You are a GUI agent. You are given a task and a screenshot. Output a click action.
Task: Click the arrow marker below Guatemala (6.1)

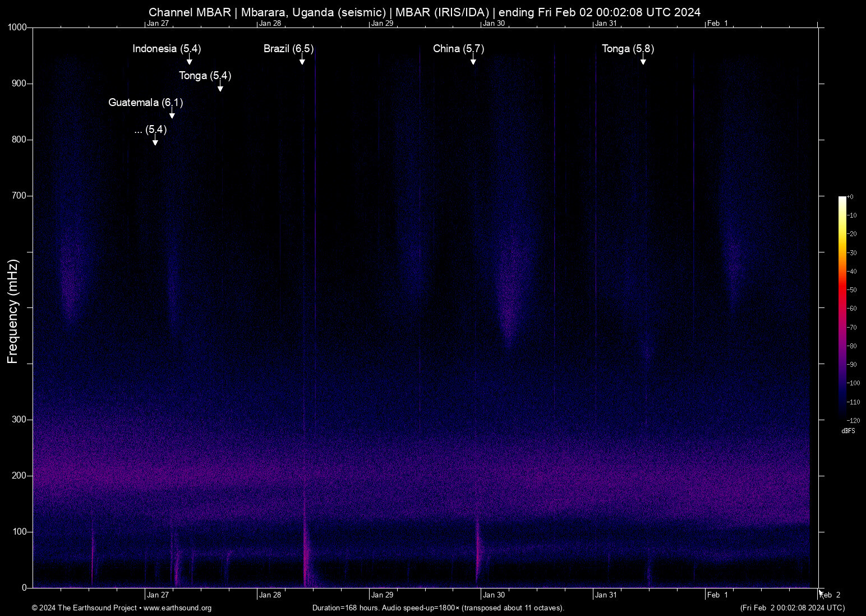click(172, 114)
